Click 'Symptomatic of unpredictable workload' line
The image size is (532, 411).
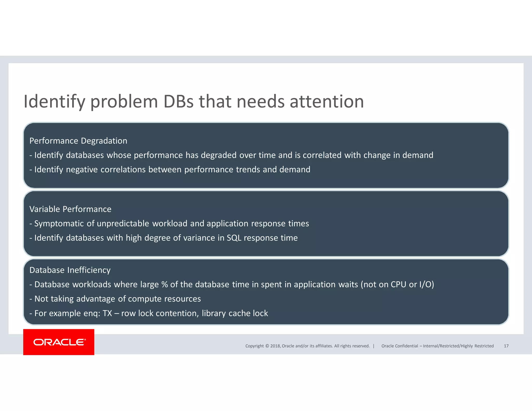pos(169,223)
